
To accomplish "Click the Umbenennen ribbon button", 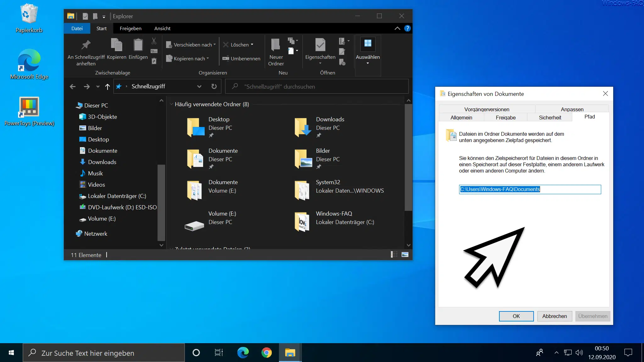I will tap(241, 58).
